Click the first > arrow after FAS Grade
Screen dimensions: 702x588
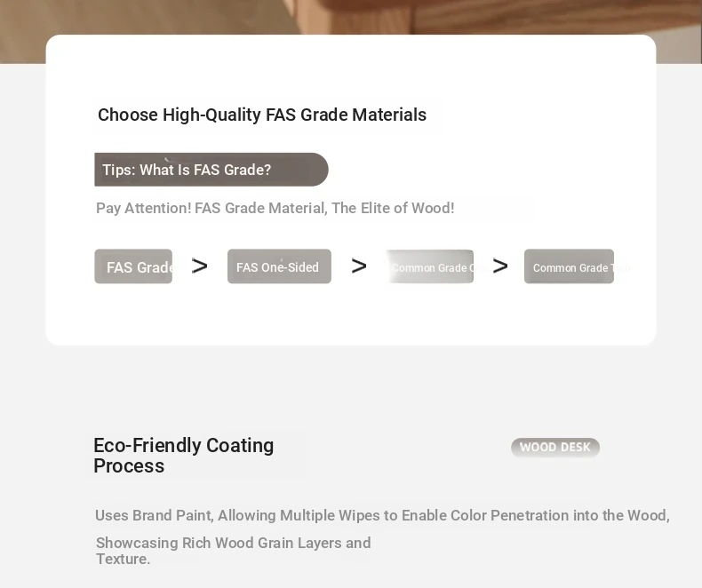[x=200, y=266]
